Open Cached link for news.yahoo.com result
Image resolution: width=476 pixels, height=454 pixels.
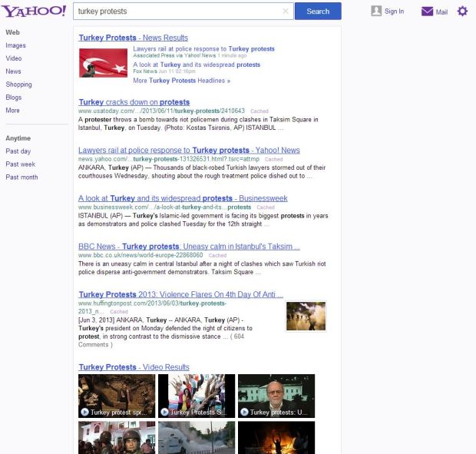click(x=273, y=159)
